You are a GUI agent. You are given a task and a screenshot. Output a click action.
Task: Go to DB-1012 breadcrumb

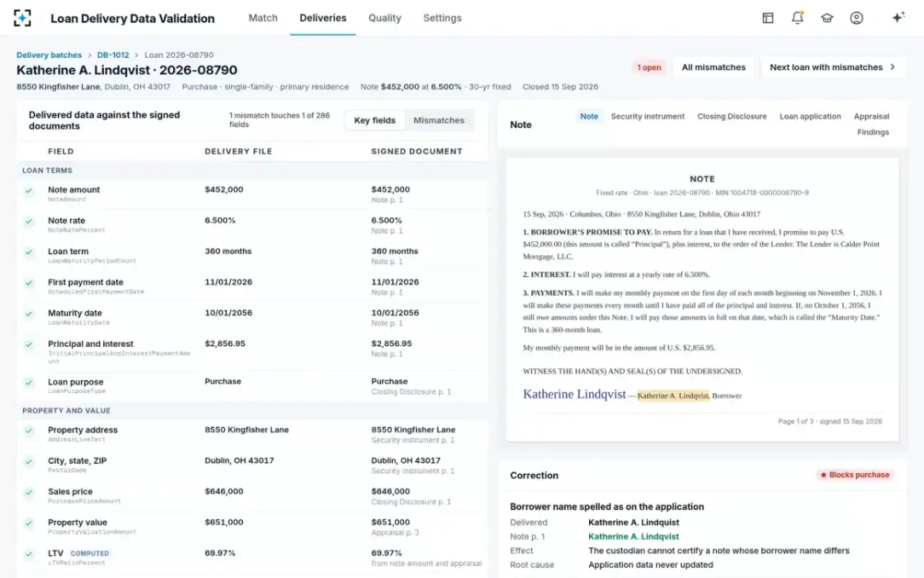coord(112,55)
